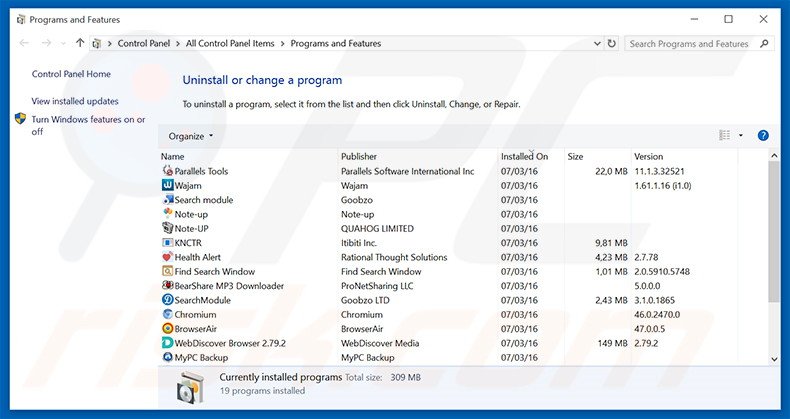Click the installed programs icon in details pane
The width and height of the screenshot is (790, 419).
[190, 387]
